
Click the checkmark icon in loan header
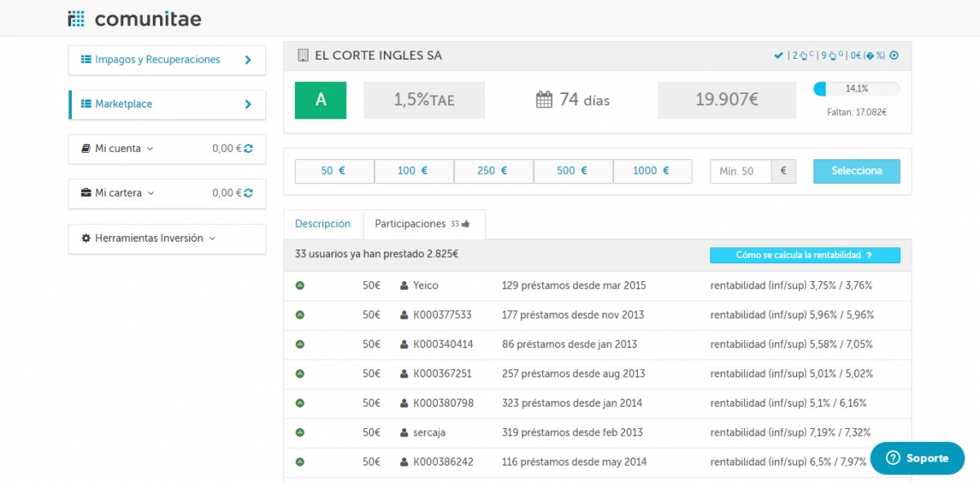pyautogui.click(x=778, y=56)
